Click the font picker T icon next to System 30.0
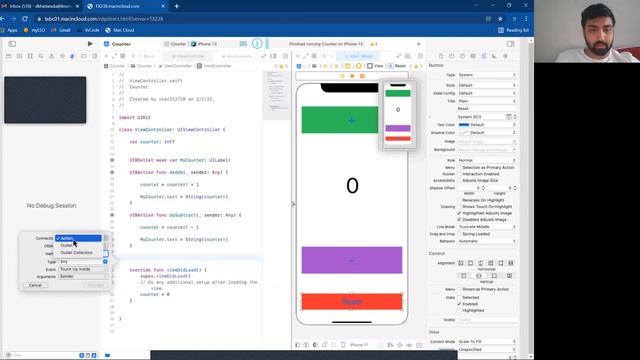The height and width of the screenshot is (360, 640). tap(509, 117)
